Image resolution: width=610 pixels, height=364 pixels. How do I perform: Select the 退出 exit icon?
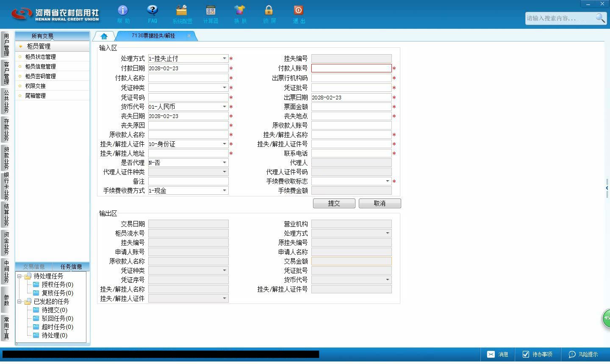coord(298,10)
